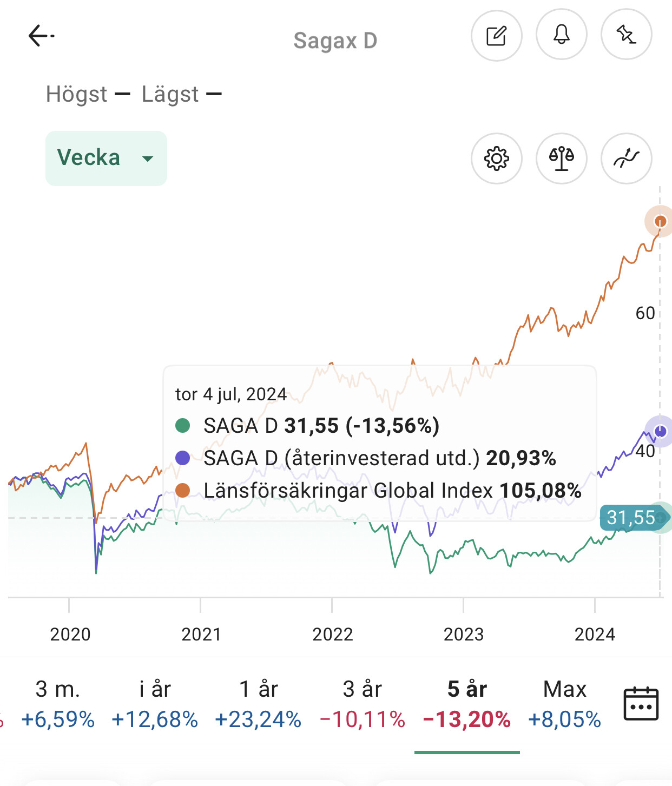This screenshot has height=786, width=672.
Task: Select the 5 år period tab
Action: click(x=467, y=704)
